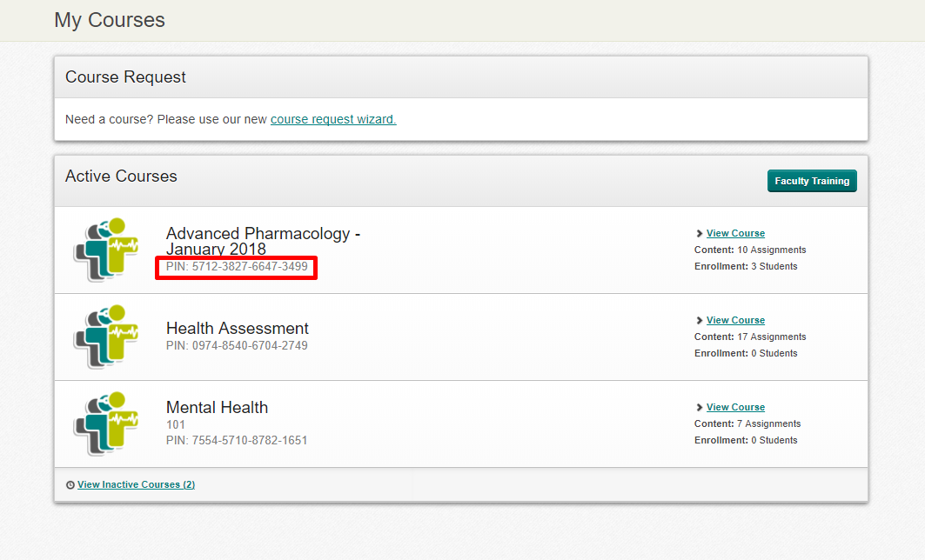Click the Active Courses heading

tap(121, 177)
